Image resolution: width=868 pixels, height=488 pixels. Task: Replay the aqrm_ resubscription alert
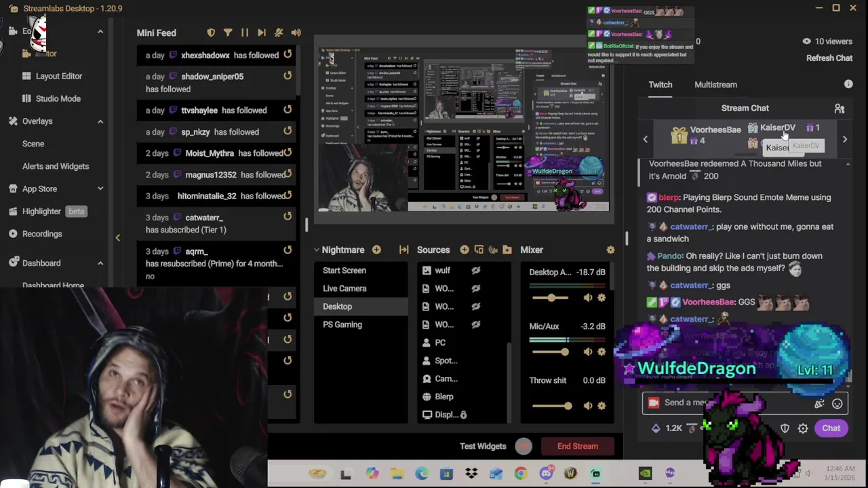click(288, 251)
